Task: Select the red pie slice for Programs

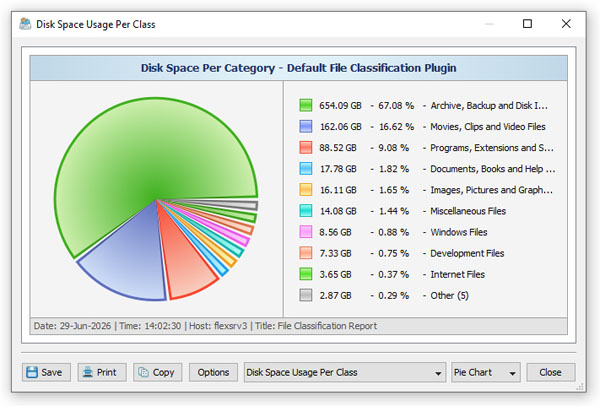Action: pos(182,260)
